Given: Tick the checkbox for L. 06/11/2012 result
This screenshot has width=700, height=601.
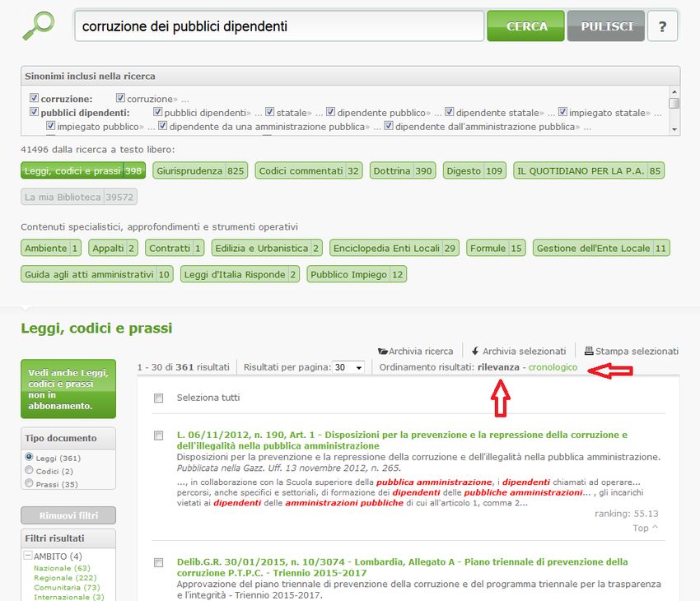Looking at the screenshot, I should pos(159,436).
